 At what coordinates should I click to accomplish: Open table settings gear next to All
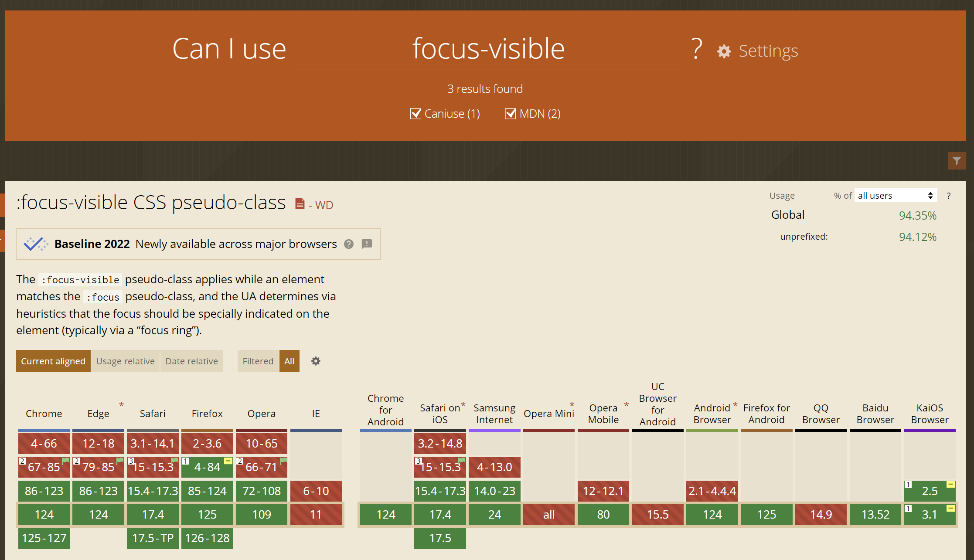point(316,361)
